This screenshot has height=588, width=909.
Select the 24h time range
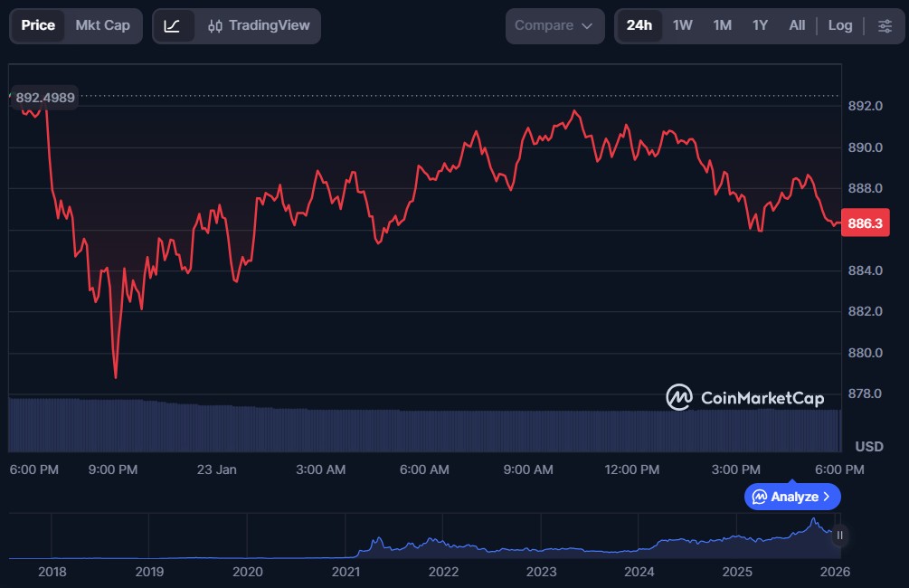click(639, 25)
